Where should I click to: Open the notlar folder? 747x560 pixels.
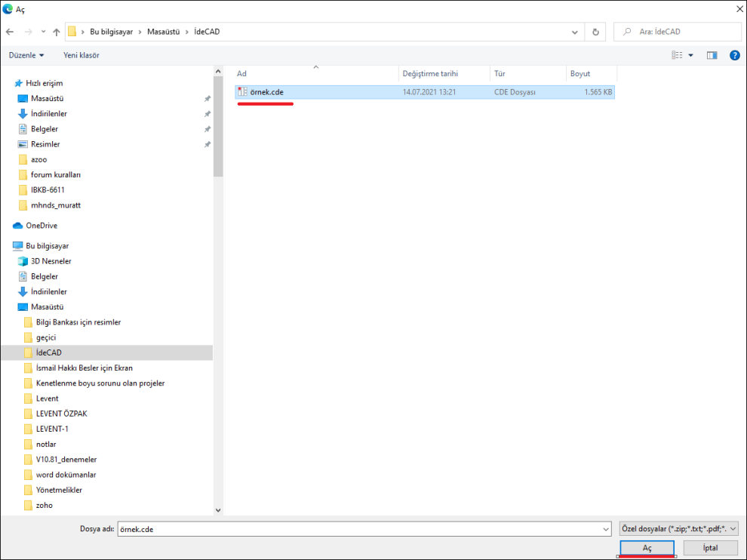pyautogui.click(x=46, y=445)
